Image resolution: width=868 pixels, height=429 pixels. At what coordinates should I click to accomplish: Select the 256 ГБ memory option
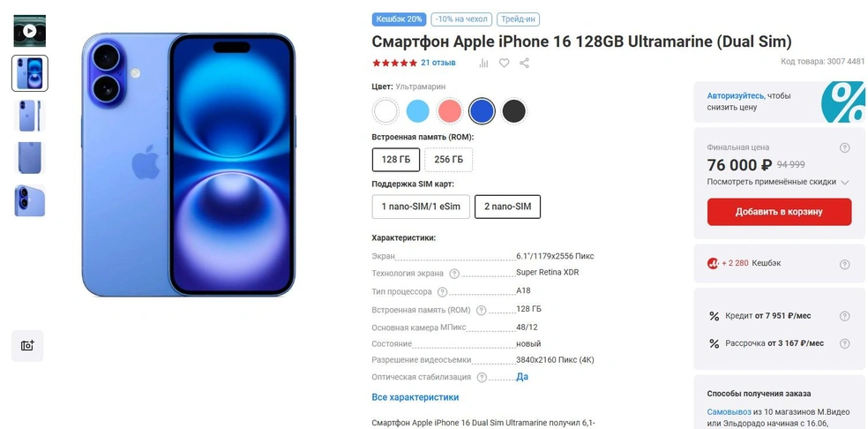448,160
